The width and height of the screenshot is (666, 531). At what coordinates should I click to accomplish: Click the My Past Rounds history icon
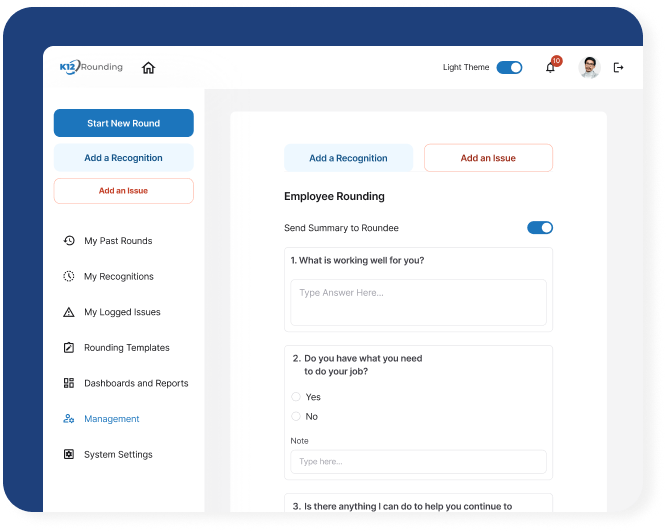(x=69, y=241)
